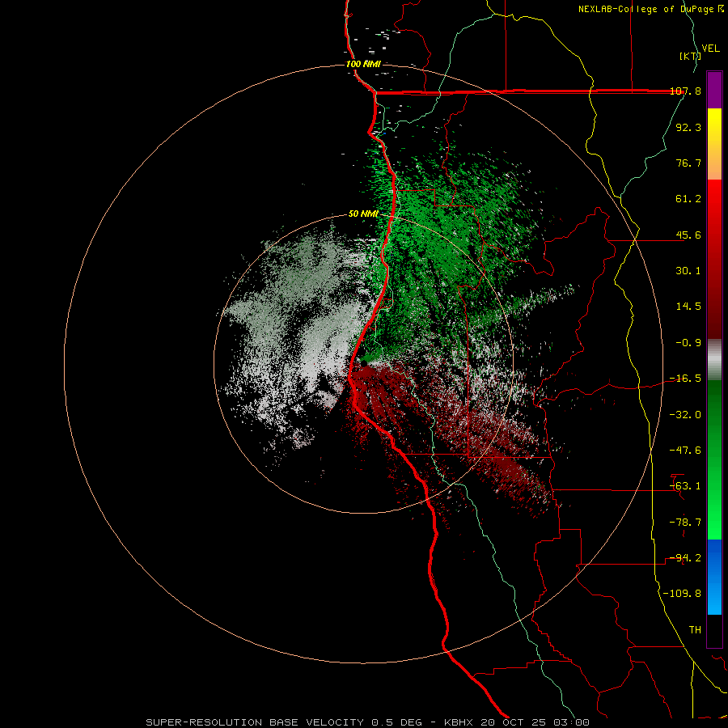The width and height of the screenshot is (728, 728).
Task: Pick the gray near-zero segment of color bar
Action: point(714,360)
